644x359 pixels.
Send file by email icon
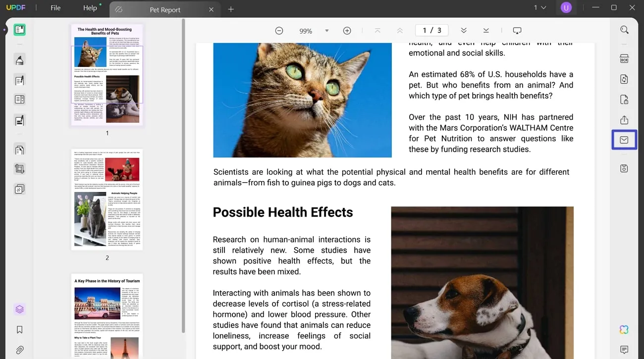pyautogui.click(x=624, y=140)
